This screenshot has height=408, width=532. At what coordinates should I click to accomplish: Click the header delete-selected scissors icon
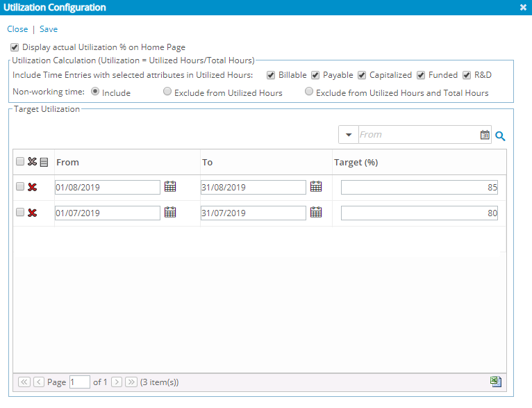click(32, 161)
